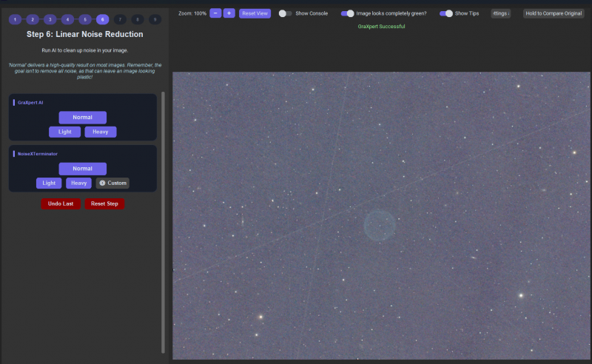Click the zoom in plus button
Image resolution: width=592 pixels, height=364 pixels.
[x=229, y=13]
